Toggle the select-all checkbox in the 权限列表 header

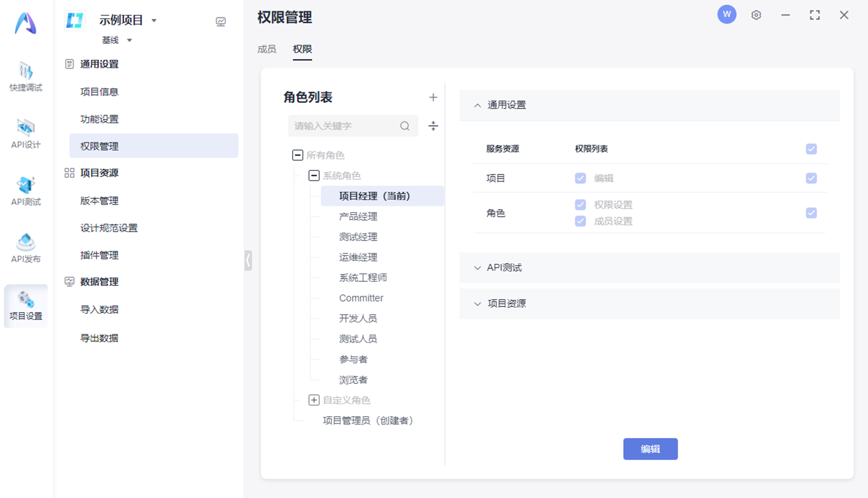(811, 149)
